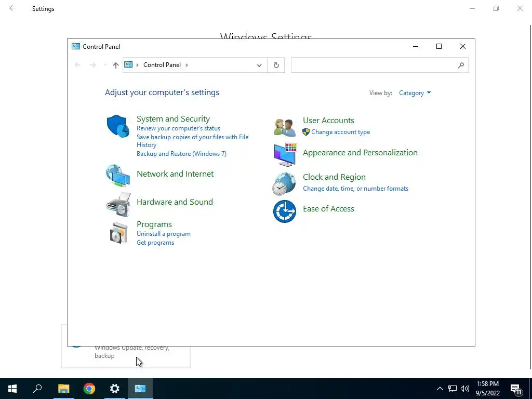Close the Control Panel window

tap(463, 46)
